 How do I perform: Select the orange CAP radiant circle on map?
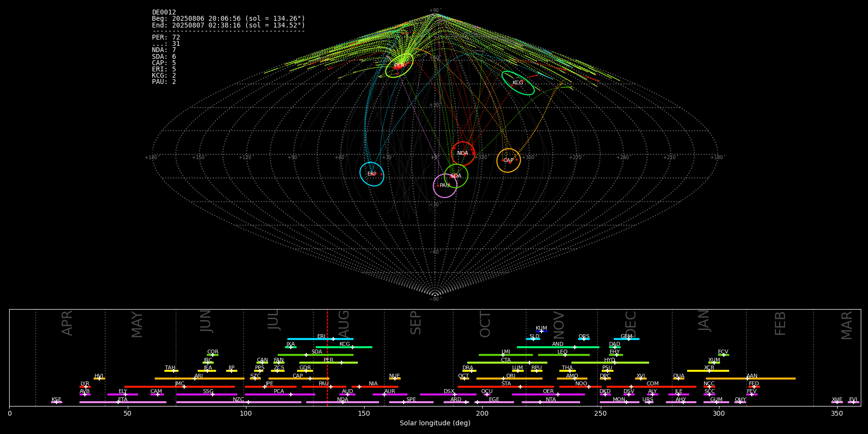click(x=509, y=161)
